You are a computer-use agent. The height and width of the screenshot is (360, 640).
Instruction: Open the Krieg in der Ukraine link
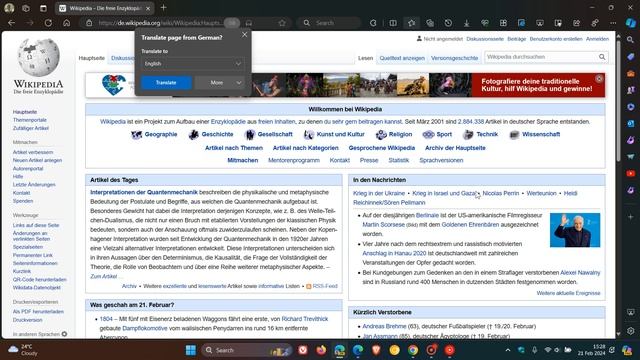[379, 193]
